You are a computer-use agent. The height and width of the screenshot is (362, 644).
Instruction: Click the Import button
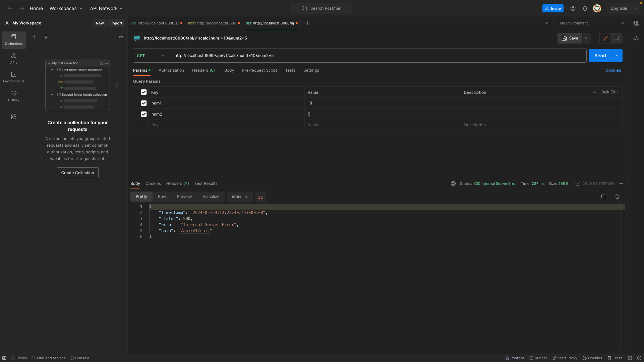[116, 23]
